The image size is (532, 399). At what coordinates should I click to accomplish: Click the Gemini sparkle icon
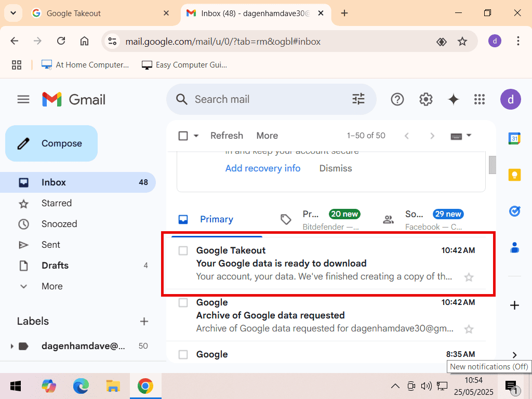[x=453, y=99]
